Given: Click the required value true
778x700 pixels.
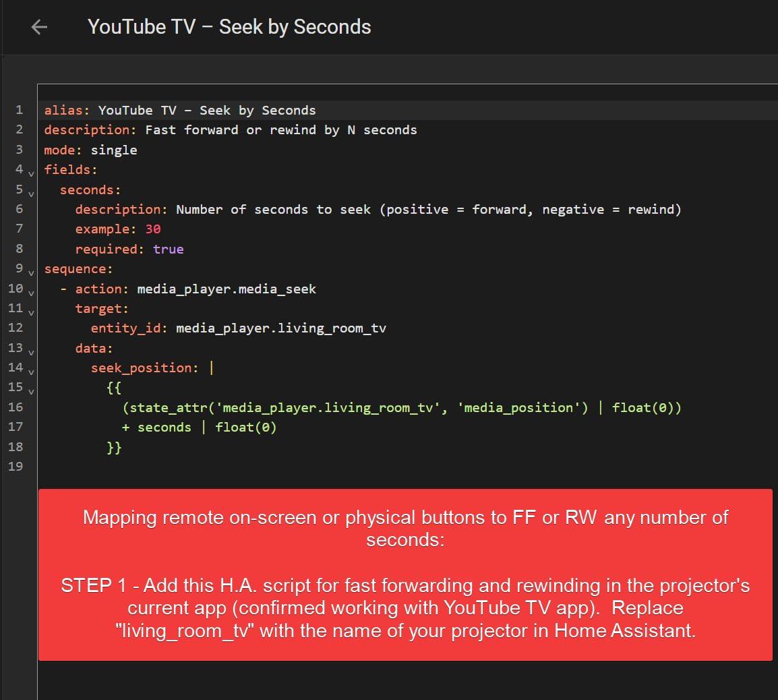Looking at the screenshot, I should [168, 249].
